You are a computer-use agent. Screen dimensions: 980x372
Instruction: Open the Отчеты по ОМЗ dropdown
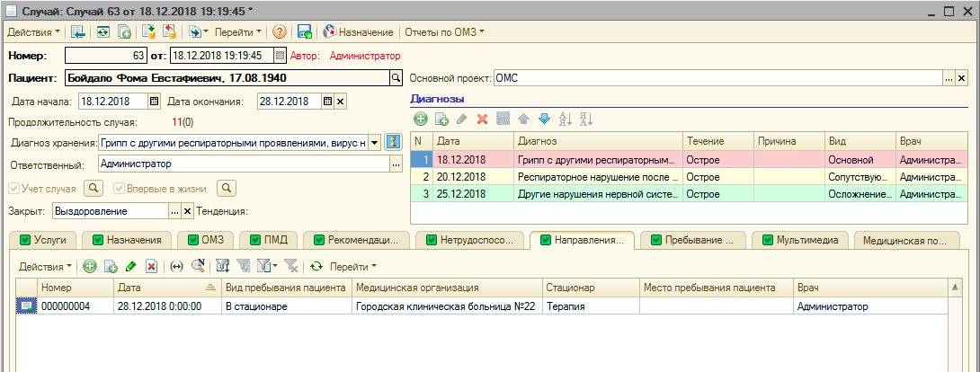444,31
